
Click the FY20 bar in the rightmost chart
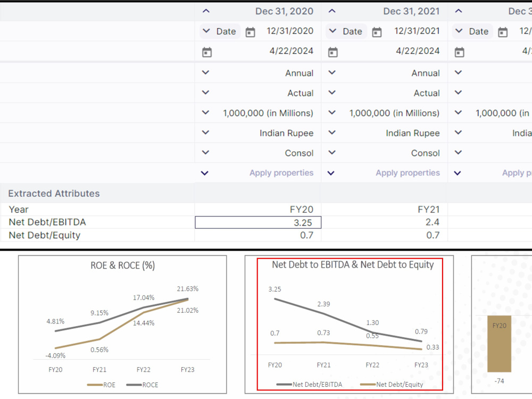[499, 344]
